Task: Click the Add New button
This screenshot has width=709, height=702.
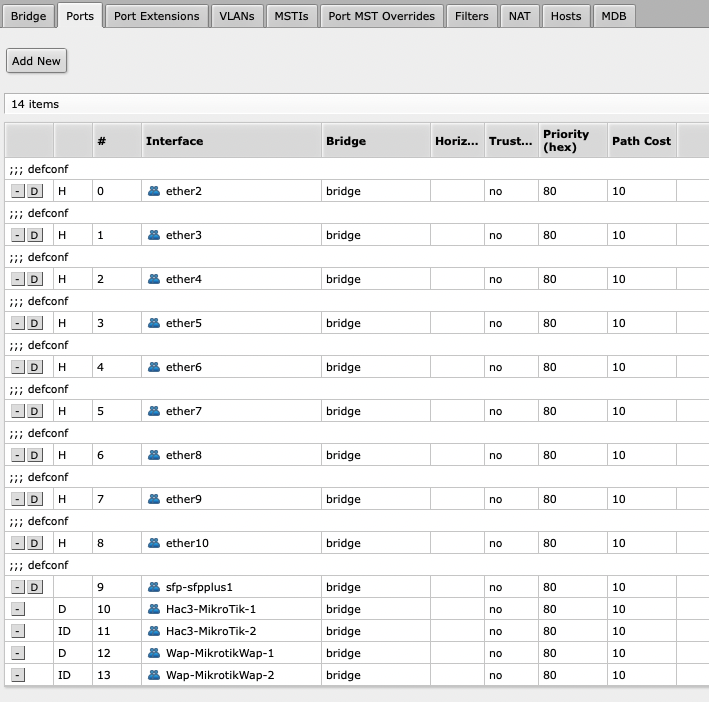Action: [x=36, y=61]
